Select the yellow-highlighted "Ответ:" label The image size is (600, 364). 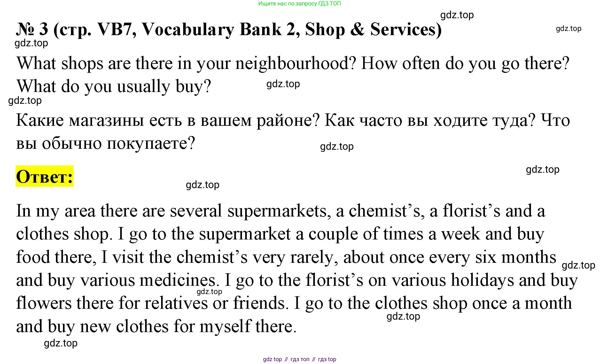(x=44, y=176)
